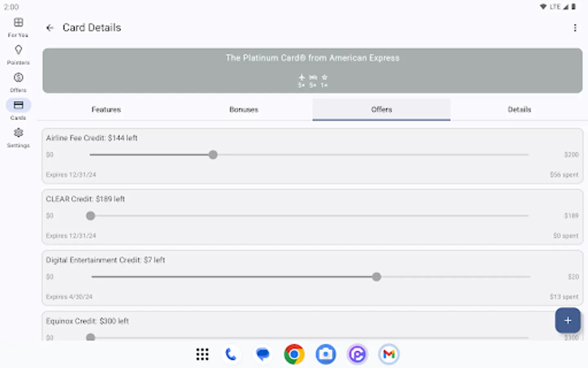Tap the Platinum Card from American Express banner
Image resolution: width=588 pixels, height=368 pixels.
pos(312,71)
